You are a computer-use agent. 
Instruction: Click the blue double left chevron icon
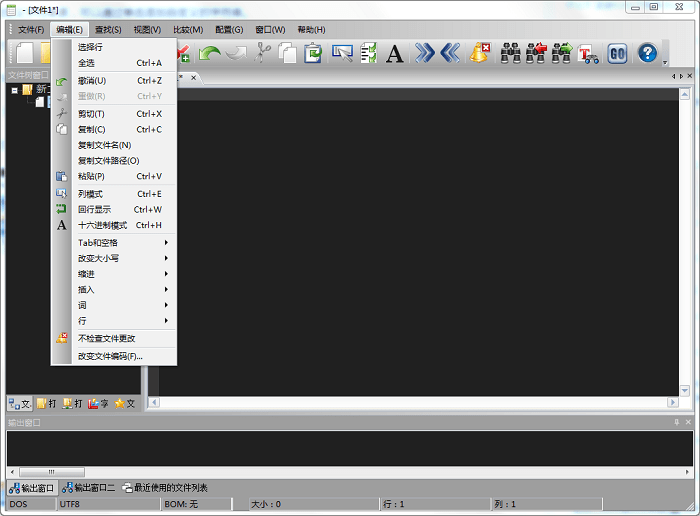[x=450, y=53]
